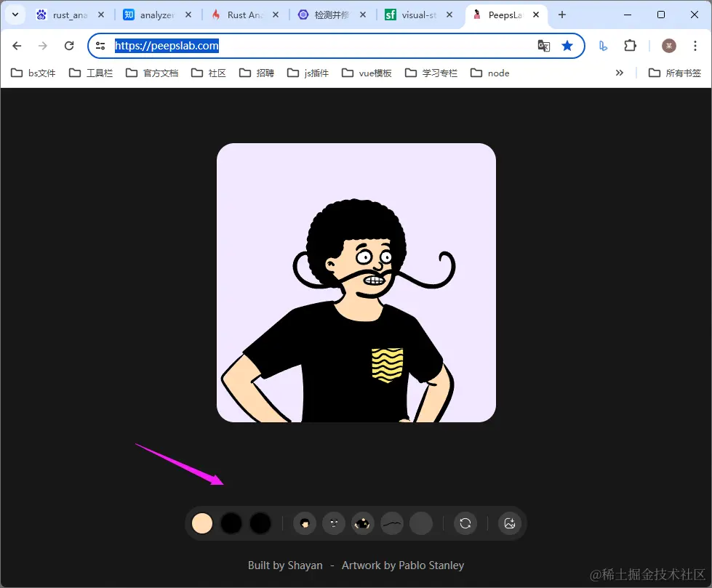The height and width of the screenshot is (588, 712).
Task: Open a new browser tab
Action: coord(562,15)
